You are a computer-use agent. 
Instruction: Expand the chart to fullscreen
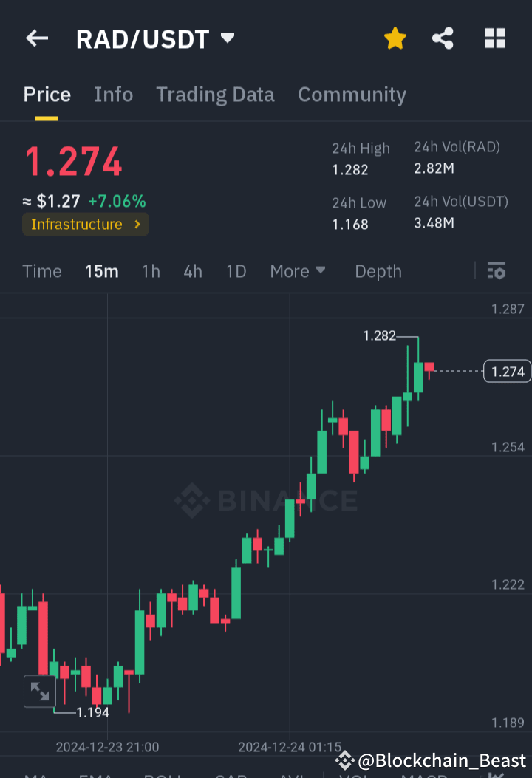(40, 692)
